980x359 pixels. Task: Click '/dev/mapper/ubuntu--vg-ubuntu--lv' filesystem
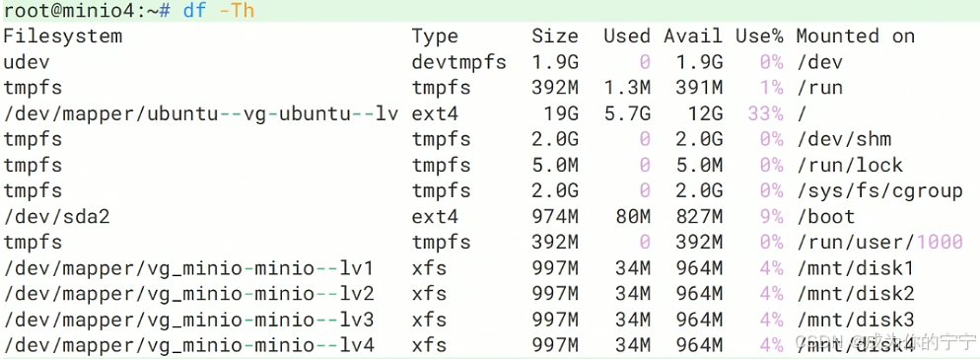tap(200, 113)
